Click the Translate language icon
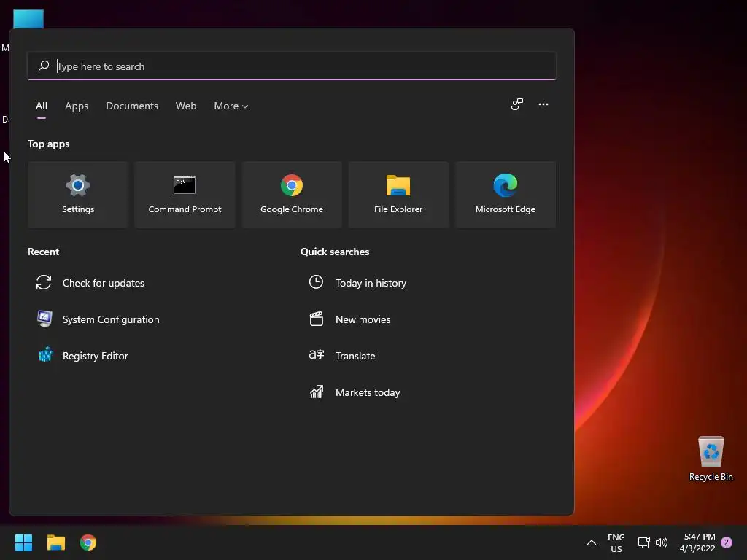 317,355
